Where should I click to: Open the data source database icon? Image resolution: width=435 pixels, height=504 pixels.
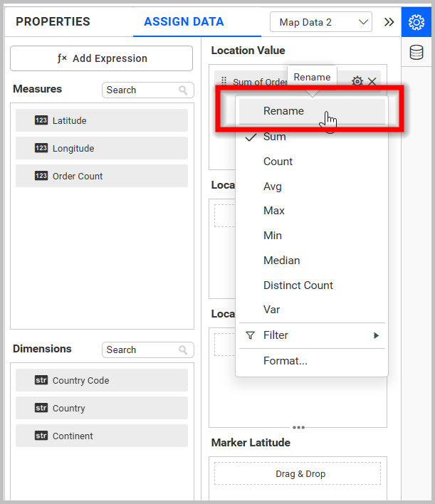[x=416, y=53]
